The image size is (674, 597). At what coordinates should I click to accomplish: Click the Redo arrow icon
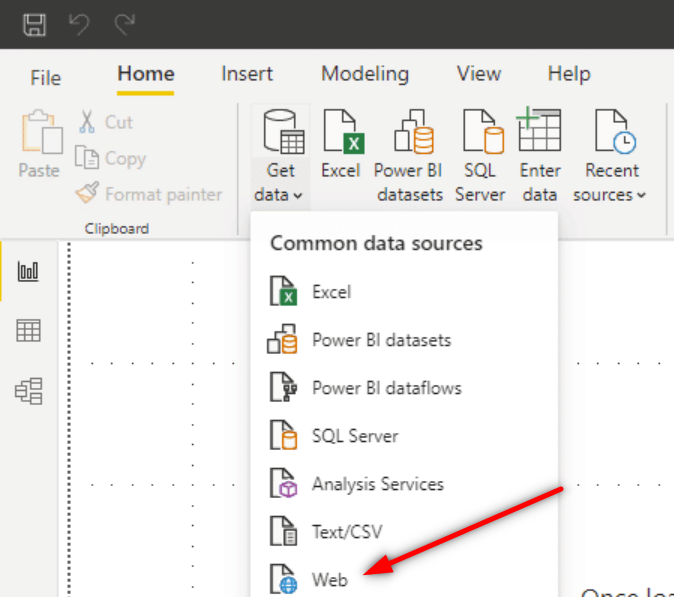[125, 24]
